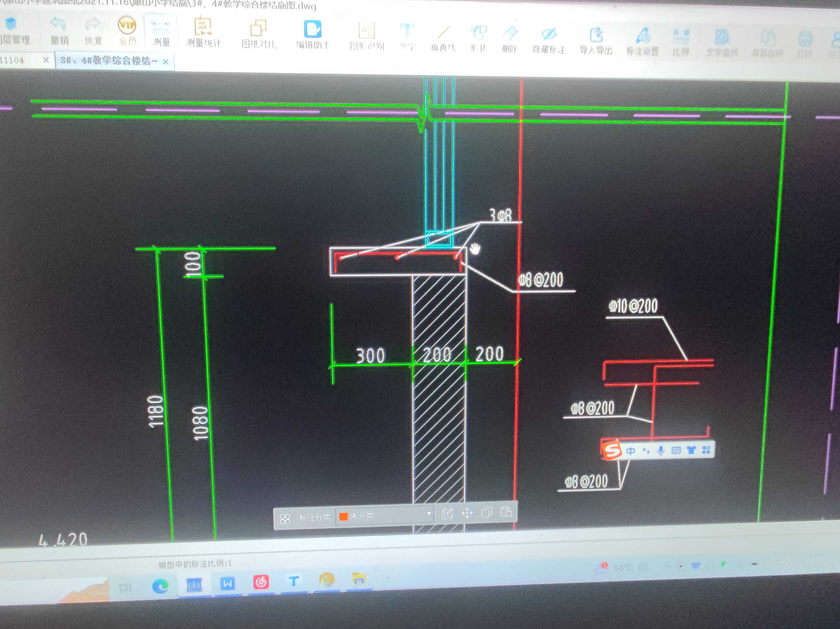
Task: Open the 标注分类 category dropdown
Action: [385, 516]
